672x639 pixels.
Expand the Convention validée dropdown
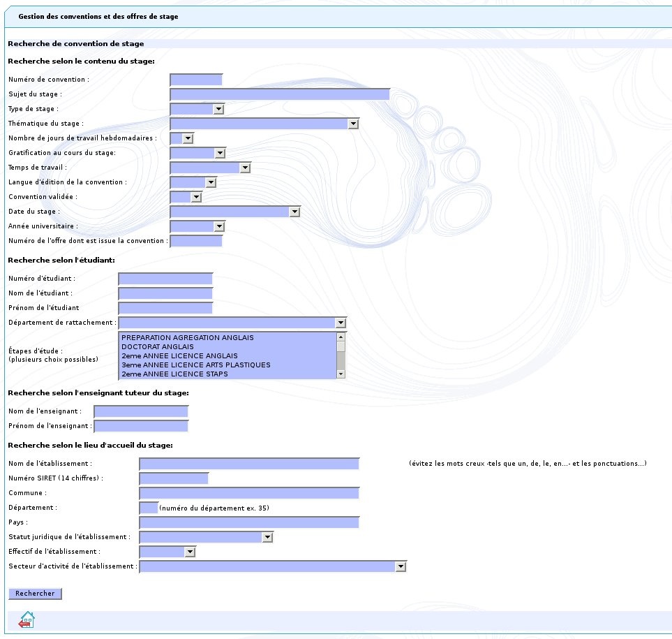point(186,197)
